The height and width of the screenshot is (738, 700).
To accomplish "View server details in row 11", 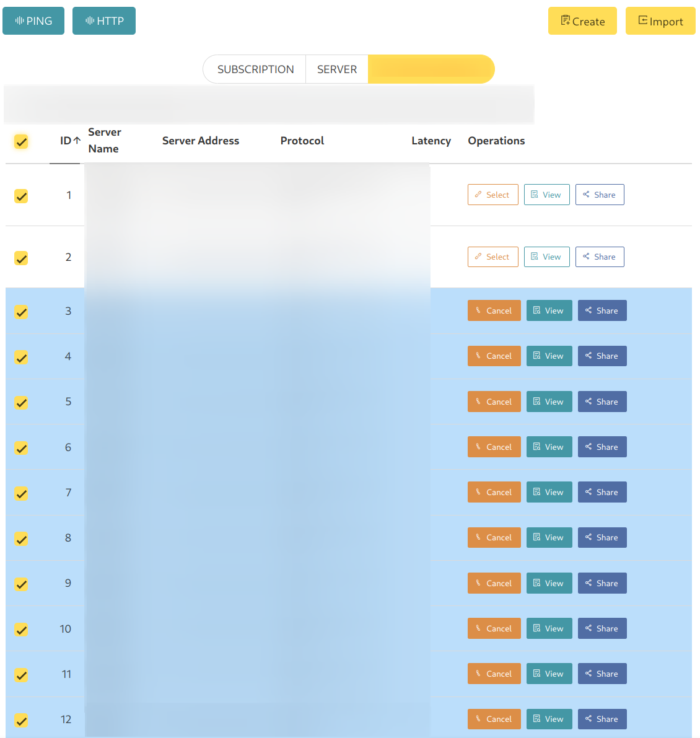I will pos(549,674).
